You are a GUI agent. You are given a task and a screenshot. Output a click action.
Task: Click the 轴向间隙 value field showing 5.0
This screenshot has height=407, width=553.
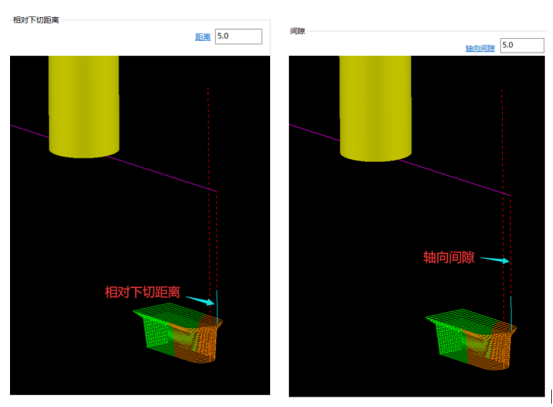(522, 45)
